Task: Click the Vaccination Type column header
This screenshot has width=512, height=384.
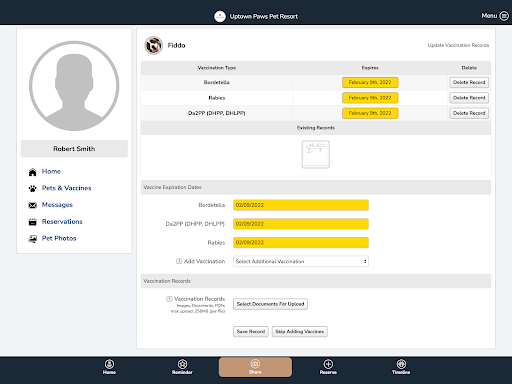Action: [217, 68]
